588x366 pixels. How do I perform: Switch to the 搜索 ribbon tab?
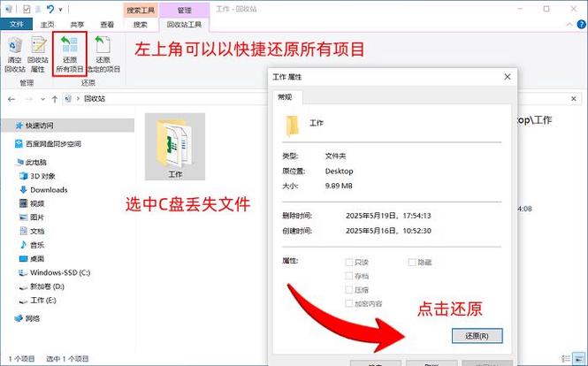[141, 25]
